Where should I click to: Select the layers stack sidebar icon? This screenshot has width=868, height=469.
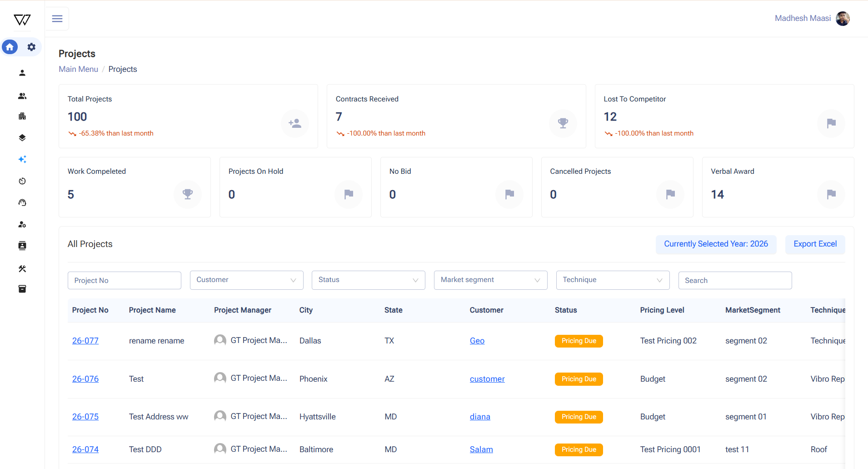tap(22, 138)
